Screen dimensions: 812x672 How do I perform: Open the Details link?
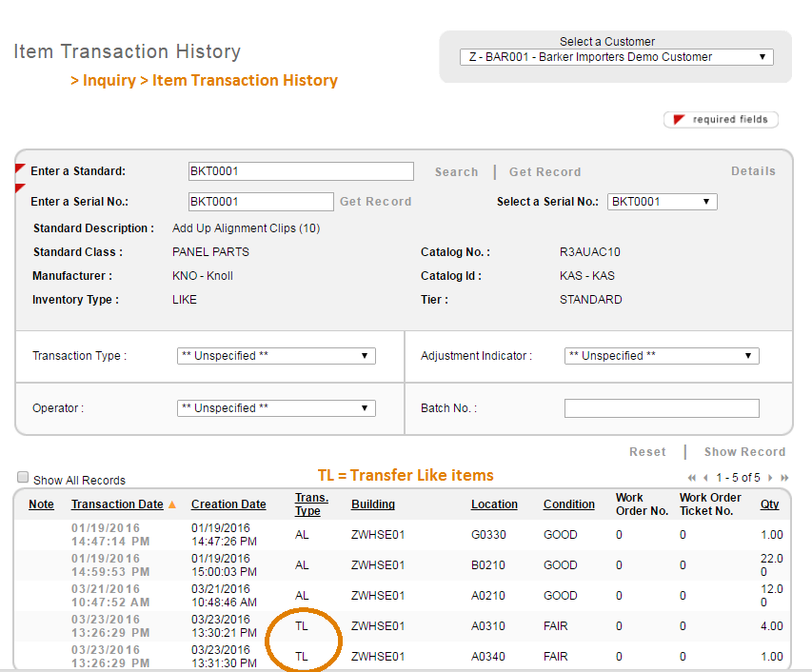point(753,171)
